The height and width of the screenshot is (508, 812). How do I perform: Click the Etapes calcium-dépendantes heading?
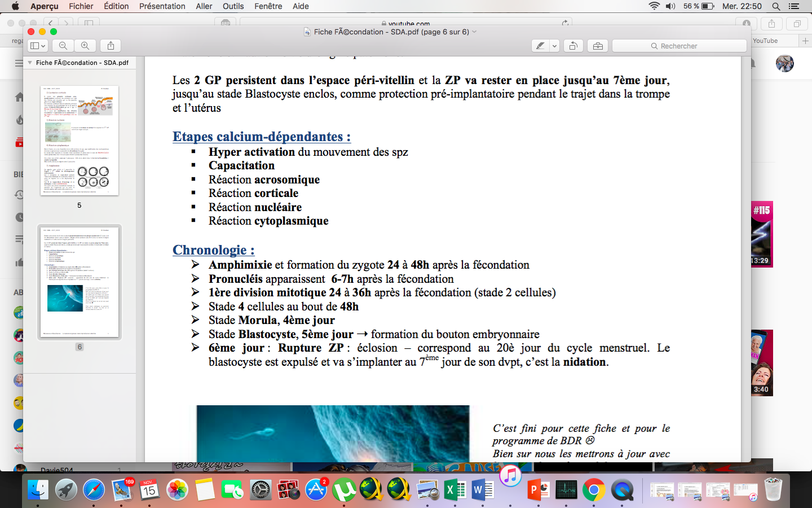point(262,137)
